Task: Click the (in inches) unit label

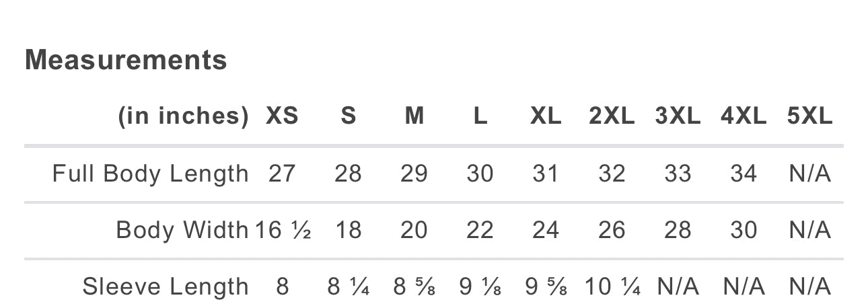Action: [183, 117]
